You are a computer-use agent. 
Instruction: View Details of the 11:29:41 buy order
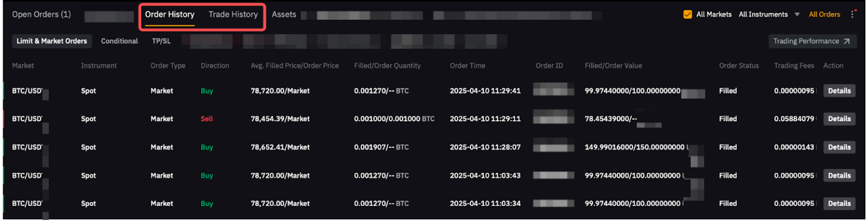[839, 91]
